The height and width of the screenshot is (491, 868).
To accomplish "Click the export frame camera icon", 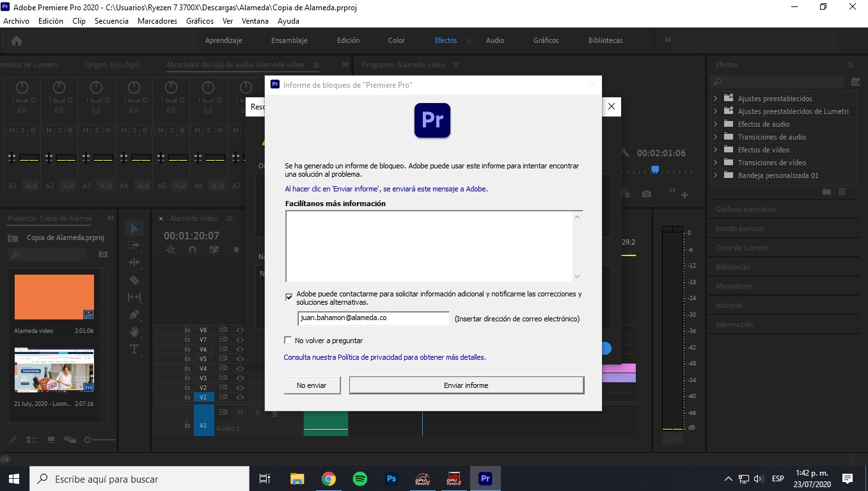I will [646, 193].
